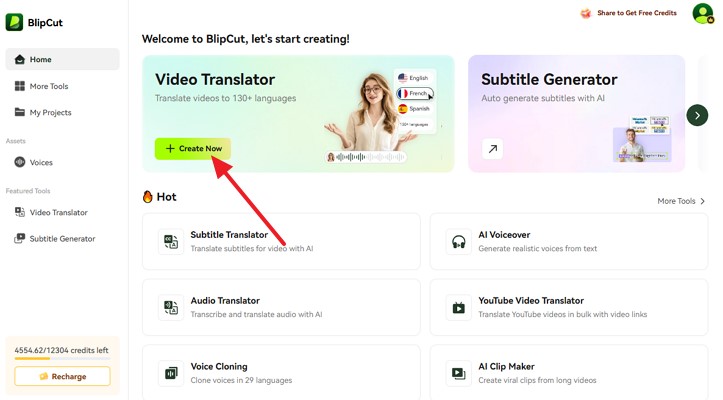This screenshot has height=400, width=723.
Task: Click the gift icon beside Share credits
Action: 586,13
